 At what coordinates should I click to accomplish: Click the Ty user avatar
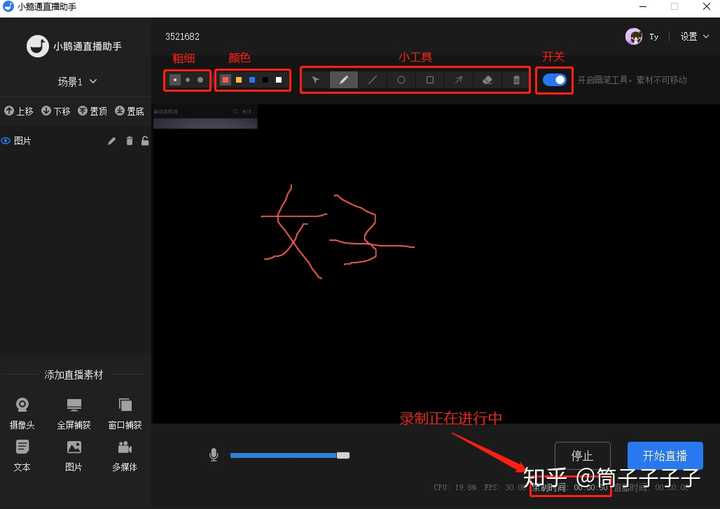(634, 36)
